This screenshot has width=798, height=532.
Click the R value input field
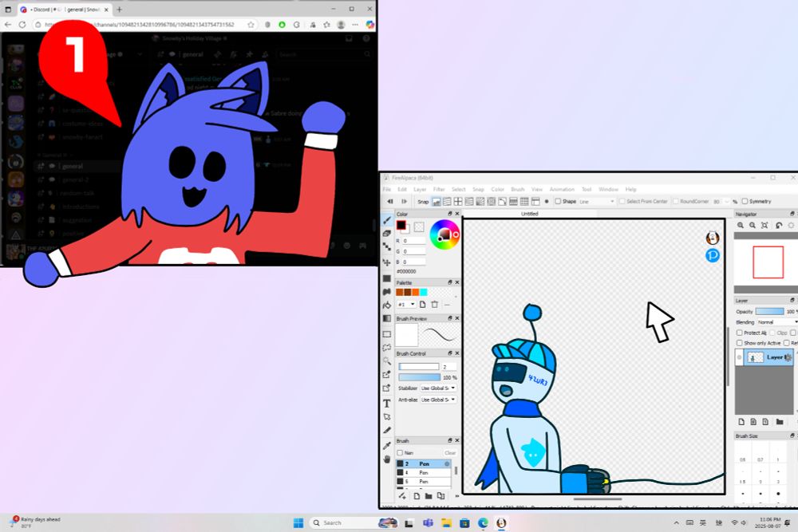pyautogui.click(x=413, y=241)
